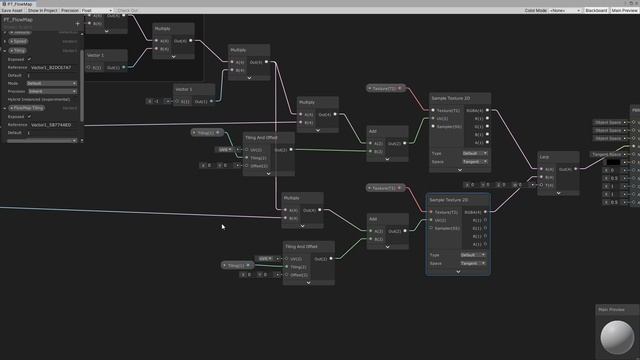Click the lower Add node Out port

[405, 231]
